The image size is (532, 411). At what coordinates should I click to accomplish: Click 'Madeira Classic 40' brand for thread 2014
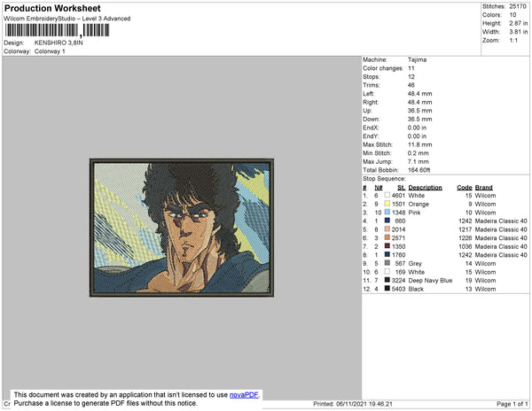(501, 229)
